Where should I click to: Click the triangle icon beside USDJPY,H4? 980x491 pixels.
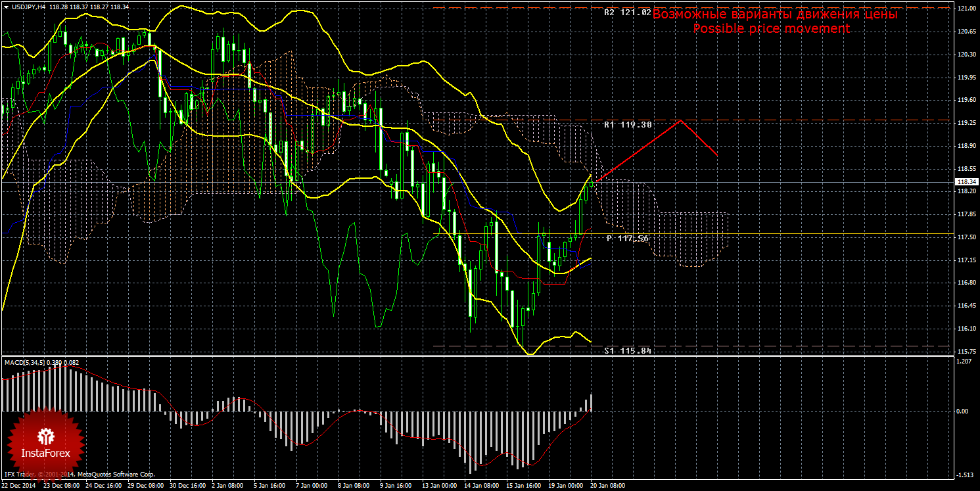coord(6,6)
